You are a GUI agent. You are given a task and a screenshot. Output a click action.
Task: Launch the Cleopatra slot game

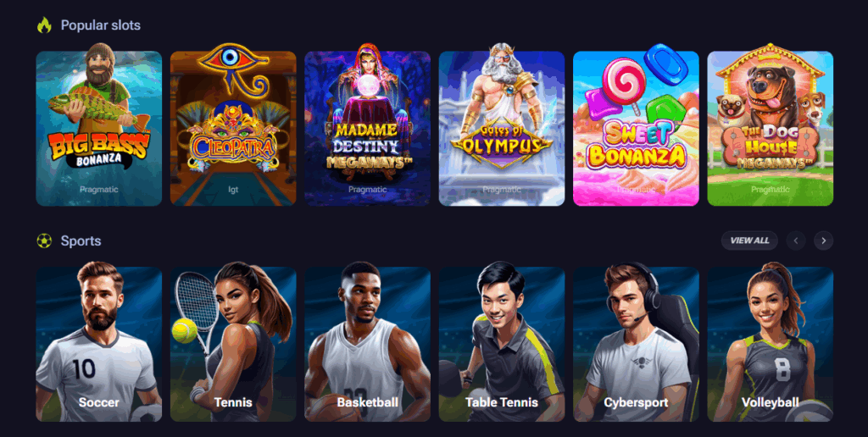click(233, 129)
